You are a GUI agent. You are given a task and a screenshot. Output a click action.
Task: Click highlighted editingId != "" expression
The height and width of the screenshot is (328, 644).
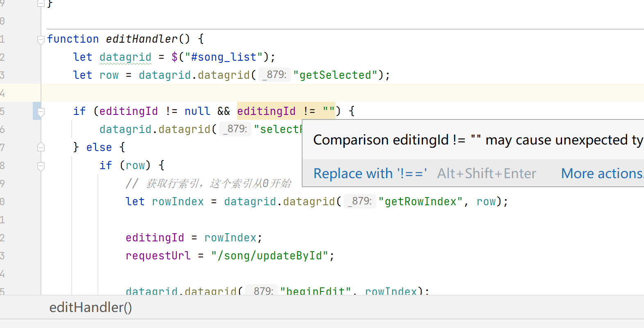tap(286, 111)
